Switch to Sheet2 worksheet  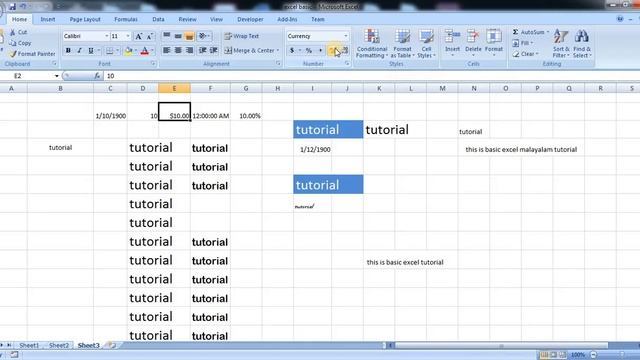(59, 345)
